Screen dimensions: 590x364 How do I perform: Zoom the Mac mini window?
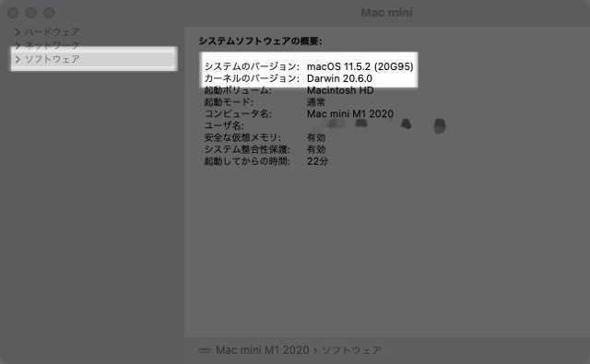tap(49, 13)
